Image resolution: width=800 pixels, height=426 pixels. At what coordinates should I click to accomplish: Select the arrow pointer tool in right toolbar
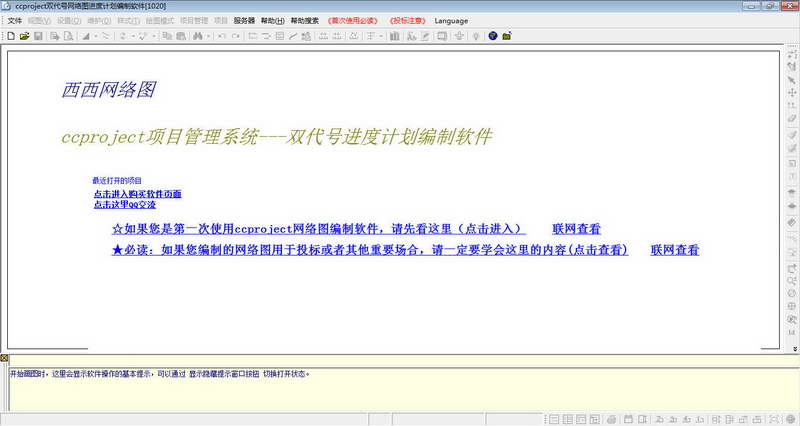pos(792,80)
